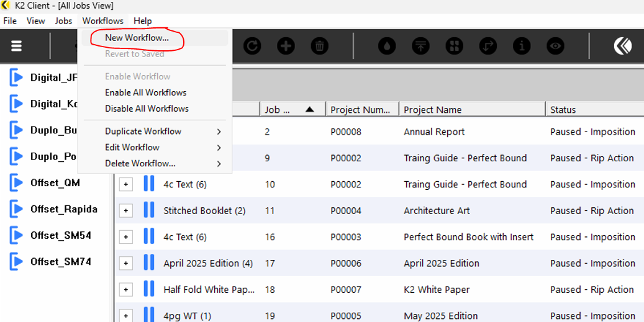Expand the job 10 4c Text row
This screenshot has height=322, width=644.
pos(125,185)
